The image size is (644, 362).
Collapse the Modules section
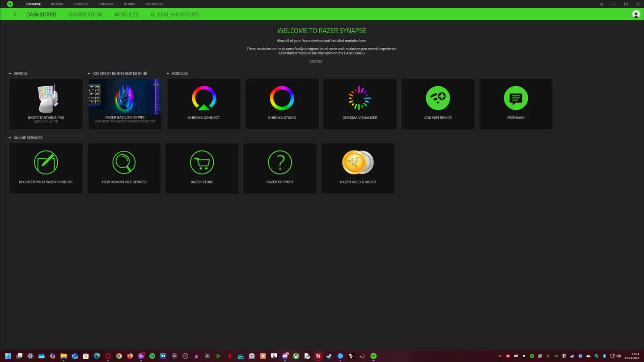pos(168,73)
